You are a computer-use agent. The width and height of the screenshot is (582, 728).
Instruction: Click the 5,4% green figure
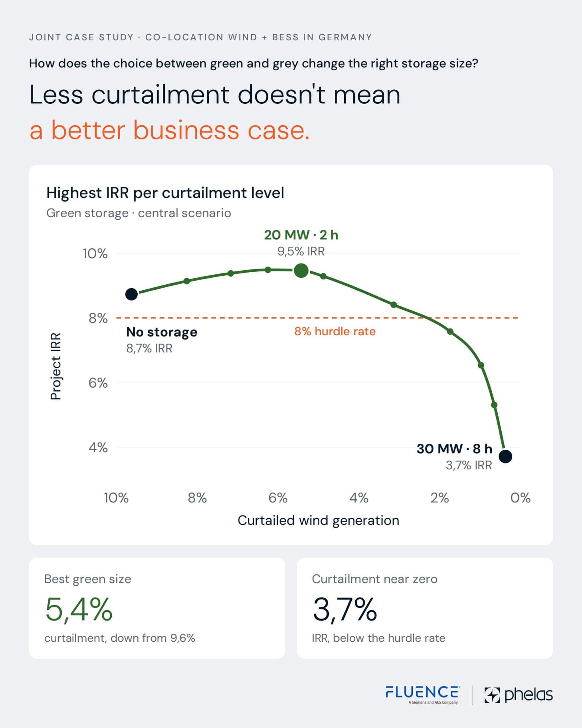tap(79, 609)
